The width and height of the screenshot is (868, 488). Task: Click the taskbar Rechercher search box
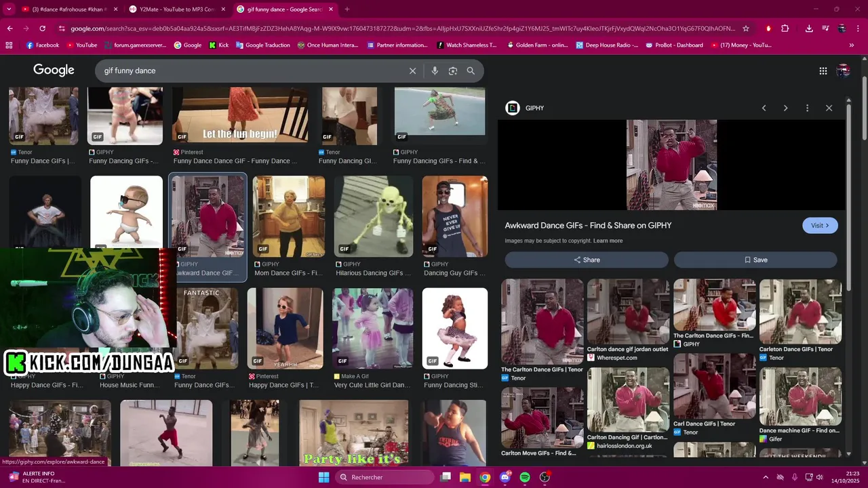point(385,477)
